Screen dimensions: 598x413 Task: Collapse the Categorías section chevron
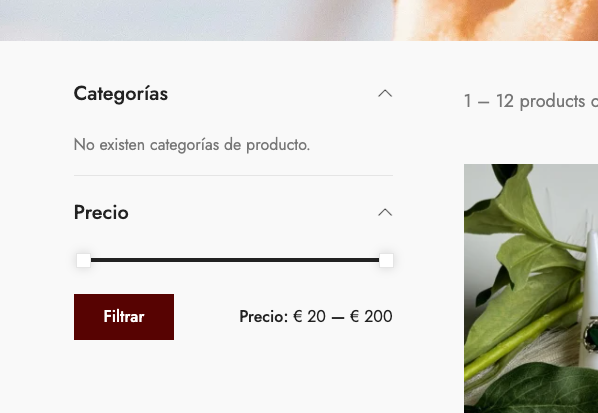385,93
